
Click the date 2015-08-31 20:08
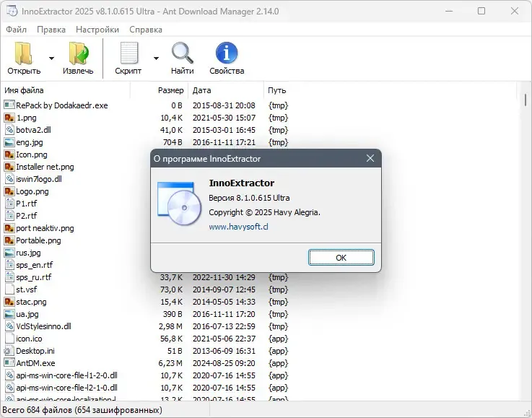(224, 105)
